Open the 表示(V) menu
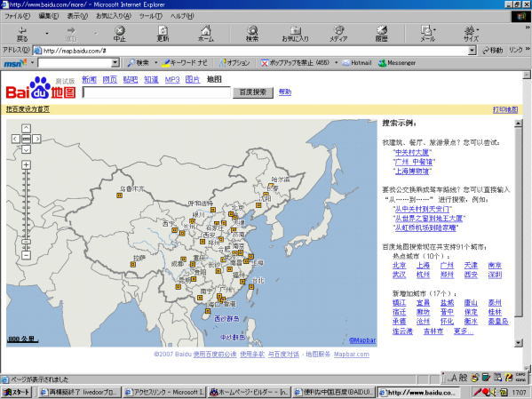 tap(77, 16)
